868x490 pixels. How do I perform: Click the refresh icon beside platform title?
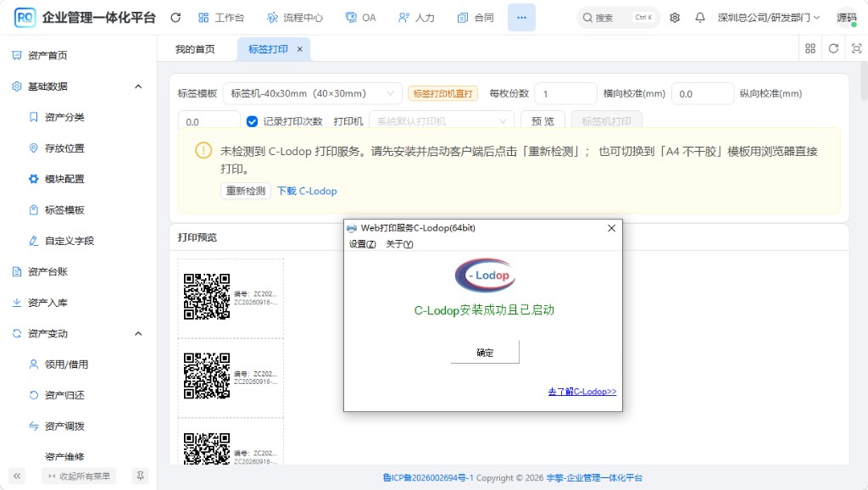pyautogui.click(x=175, y=18)
